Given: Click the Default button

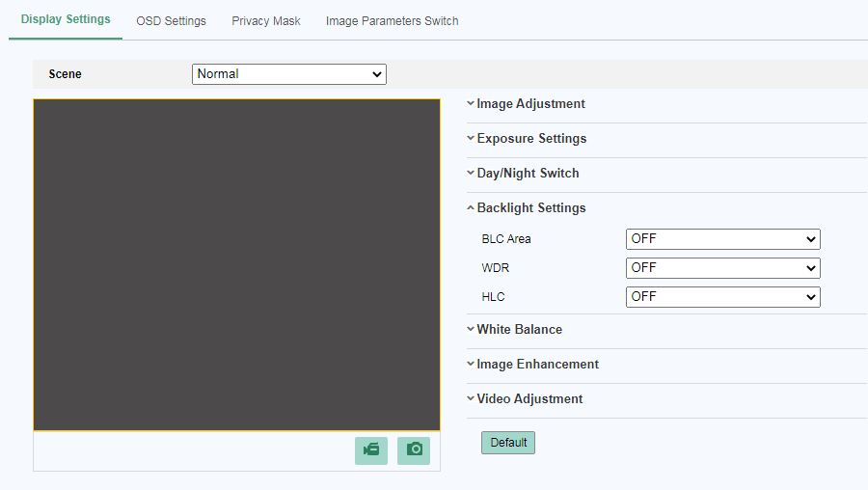Looking at the screenshot, I should tap(508, 443).
